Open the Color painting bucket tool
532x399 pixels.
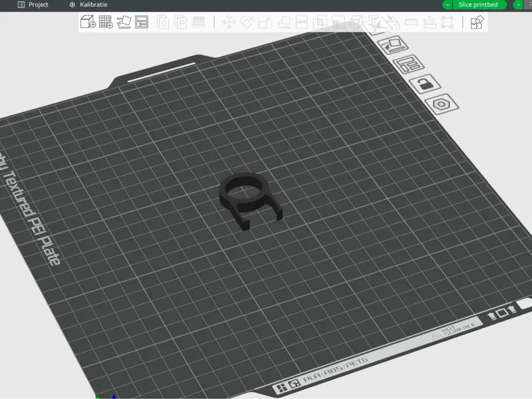coord(393,23)
